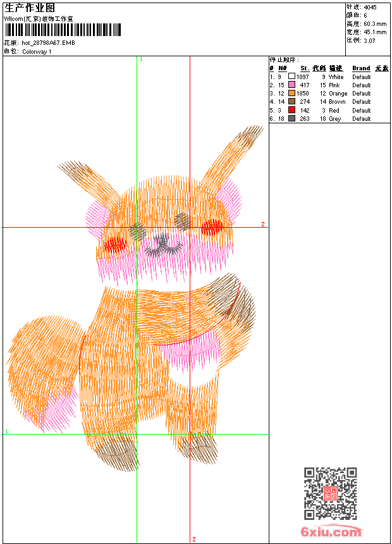The height and width of the screenshot is (544, 392).
Task: Click the White thread color swatch
Action: [x=291, y=77]
